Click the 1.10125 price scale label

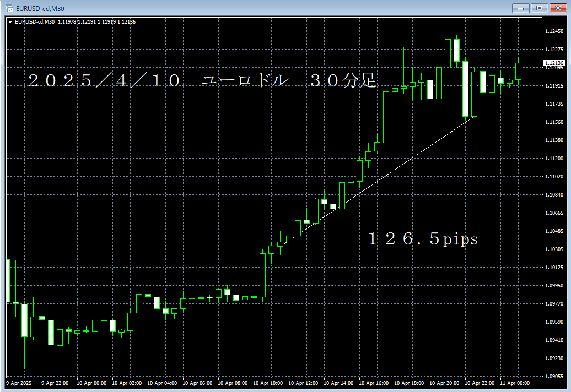(x=554, y=267)
